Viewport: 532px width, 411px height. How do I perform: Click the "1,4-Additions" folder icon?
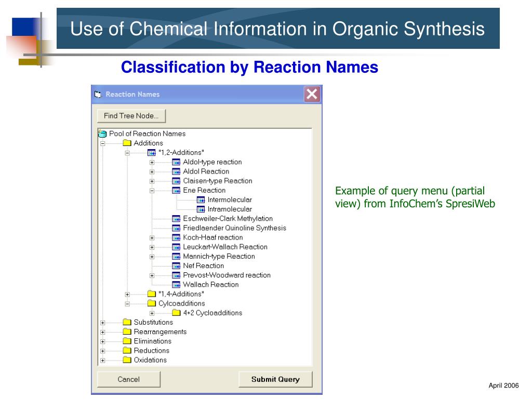pyautogui.click(x=152, y=294)
